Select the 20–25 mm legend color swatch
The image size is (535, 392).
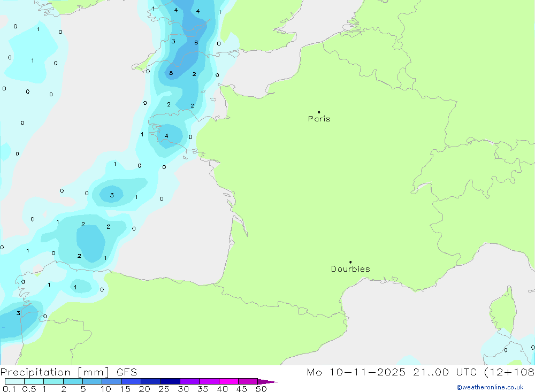click(x=151, y=381)
